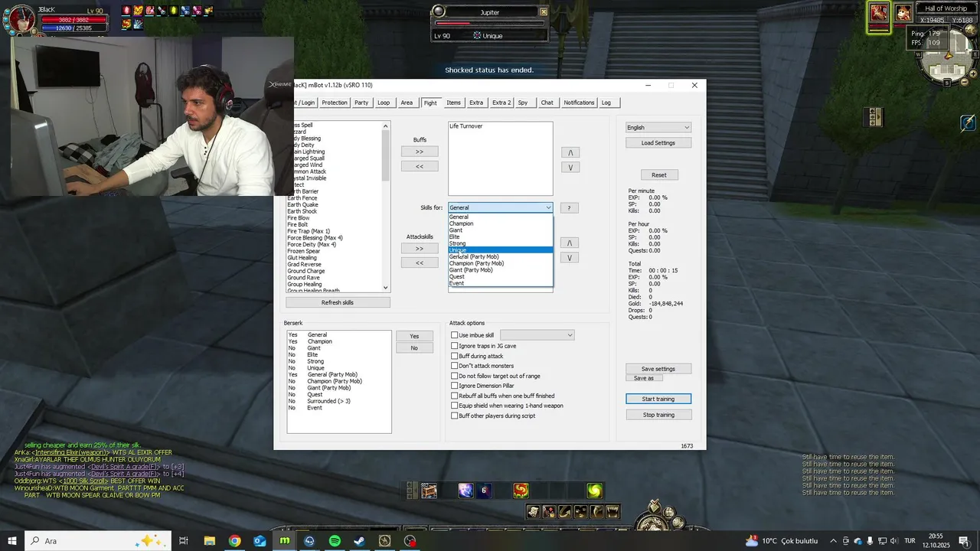Check Buff other players during script
This screenshot has width=980, height=551.
click(x=455, y=416)
